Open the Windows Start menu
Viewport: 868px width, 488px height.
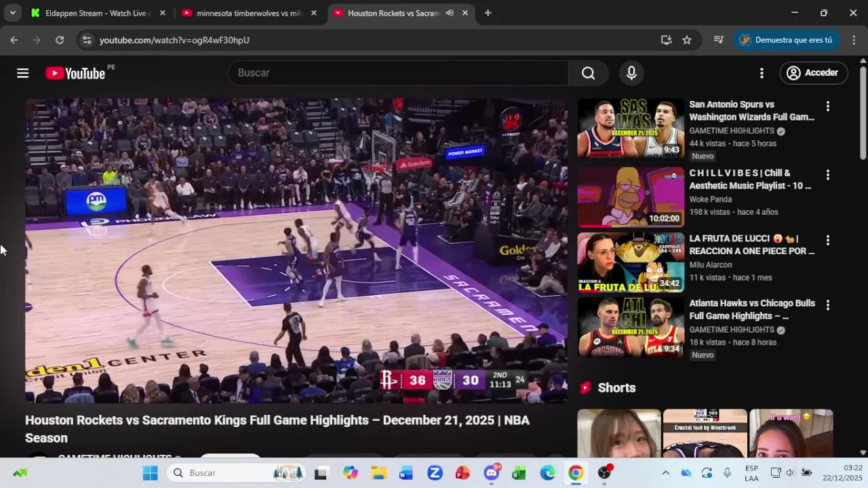(150, 473)
